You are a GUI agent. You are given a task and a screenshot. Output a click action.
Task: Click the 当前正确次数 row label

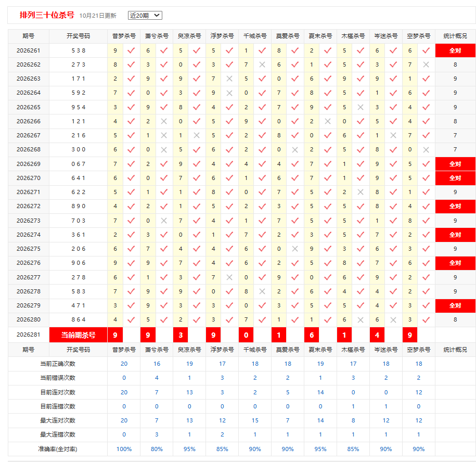(x=58, y=364)
